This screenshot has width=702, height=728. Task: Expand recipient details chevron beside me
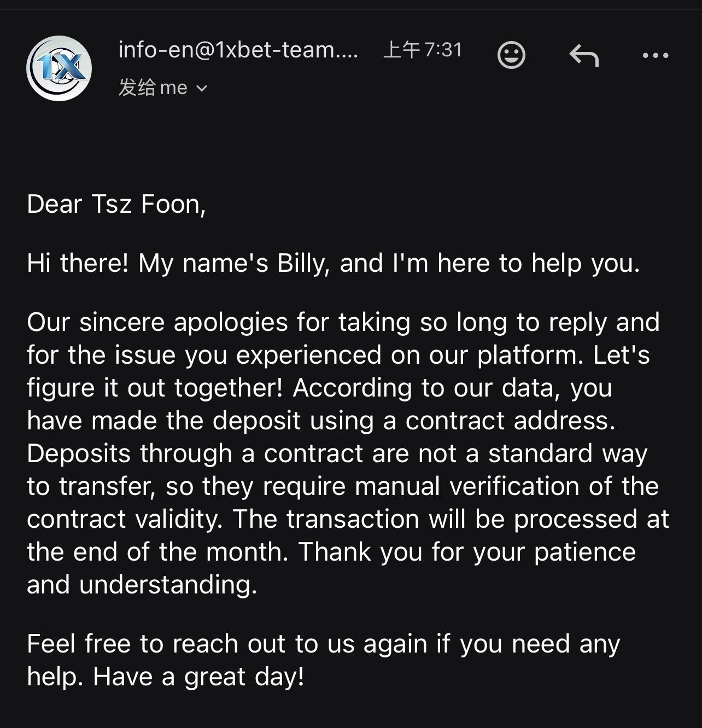pos(202,88)
